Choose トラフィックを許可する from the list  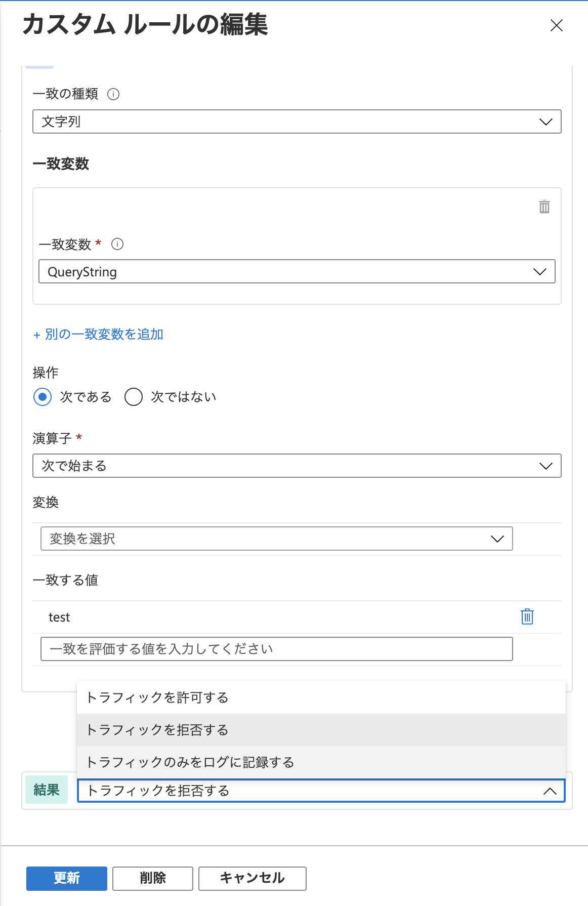point(321,697)
